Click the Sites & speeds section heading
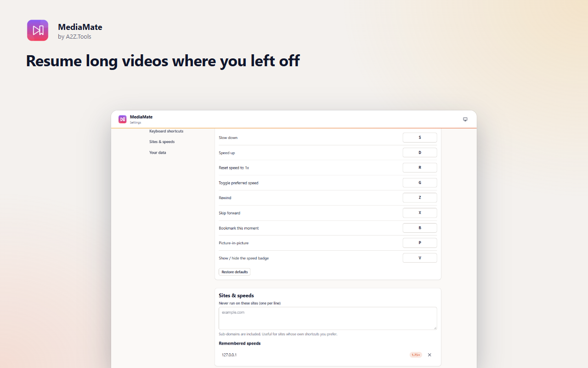The image size is (588, 368). coord(236,295)
